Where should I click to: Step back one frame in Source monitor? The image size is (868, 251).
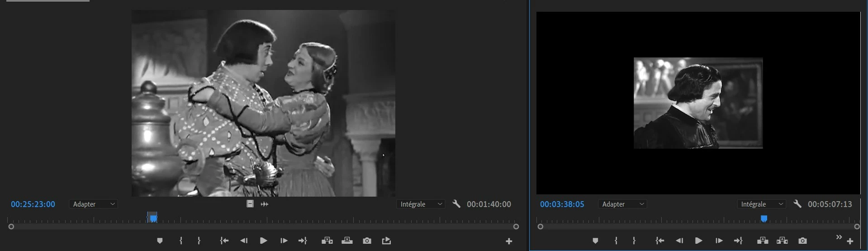click(244, 241)
